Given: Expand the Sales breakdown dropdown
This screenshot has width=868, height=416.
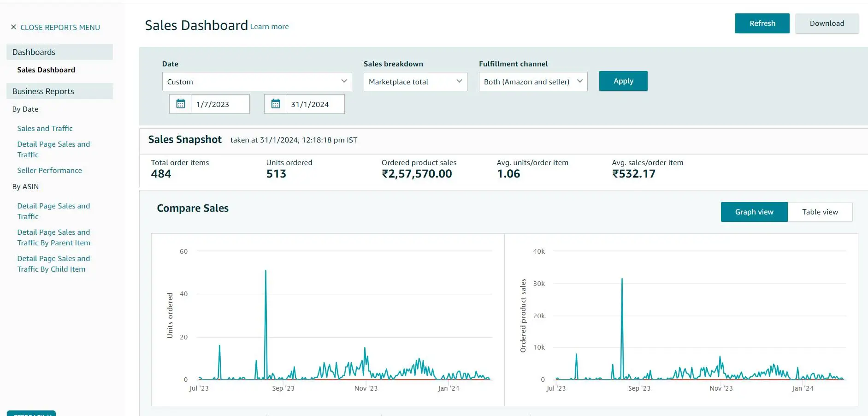Looking at the screenshot, I should coord(415,82).
